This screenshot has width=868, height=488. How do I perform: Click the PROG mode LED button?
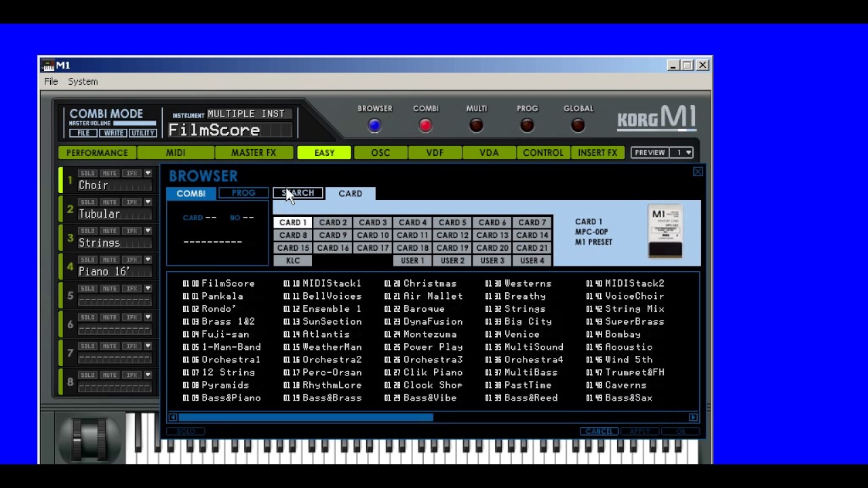pyautogui.click(x=527, y=125)
